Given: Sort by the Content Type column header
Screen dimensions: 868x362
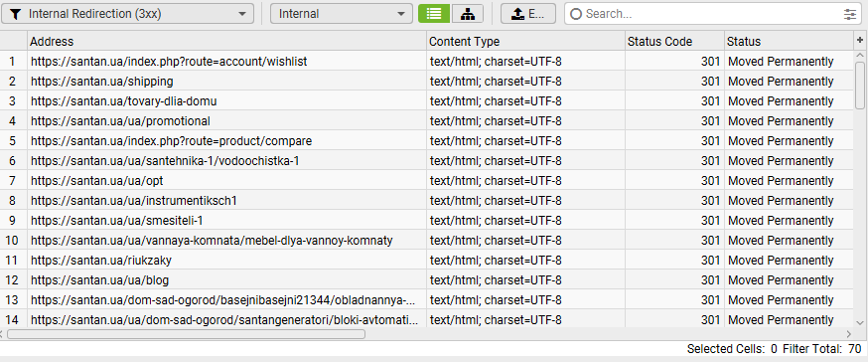Looking at the screenshot, I should point(526,41).
